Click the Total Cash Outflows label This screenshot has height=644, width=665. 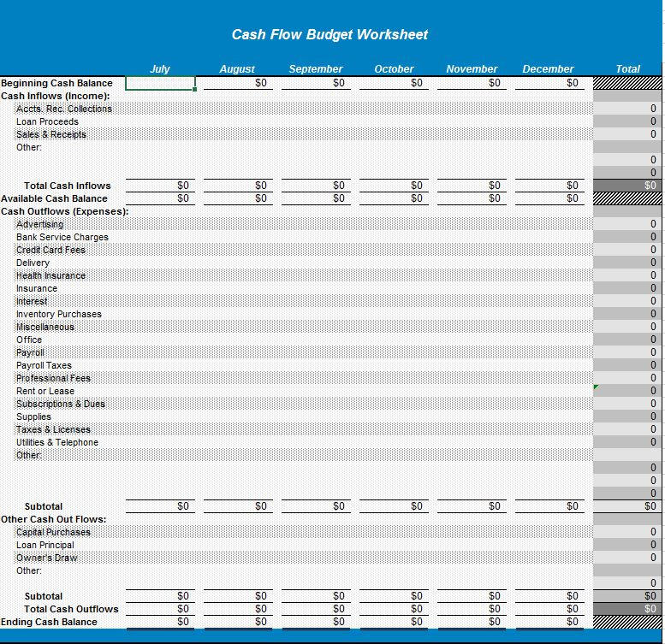tap(71, 609)
